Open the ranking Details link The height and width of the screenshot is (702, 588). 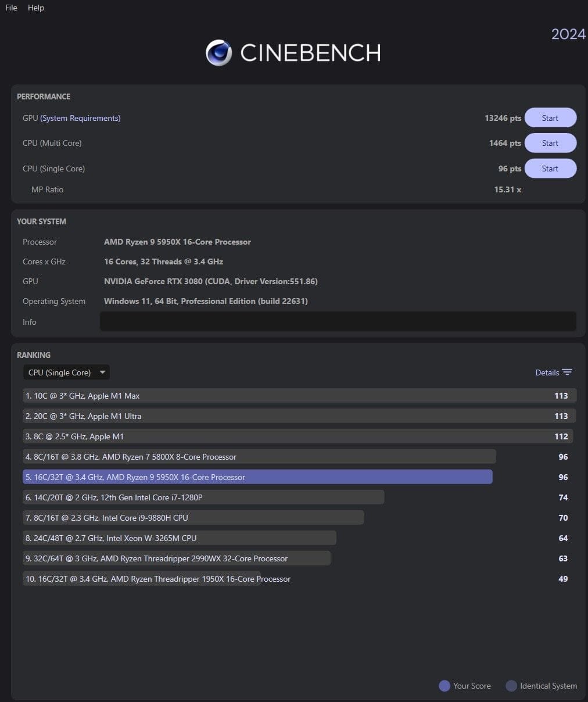click(x=547, y=373)
